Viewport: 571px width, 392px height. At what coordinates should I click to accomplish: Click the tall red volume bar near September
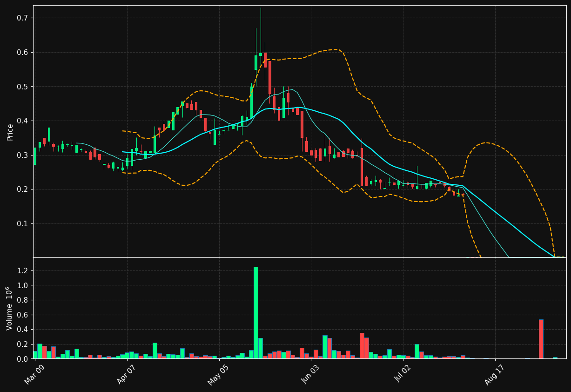(x=541, y=339)
